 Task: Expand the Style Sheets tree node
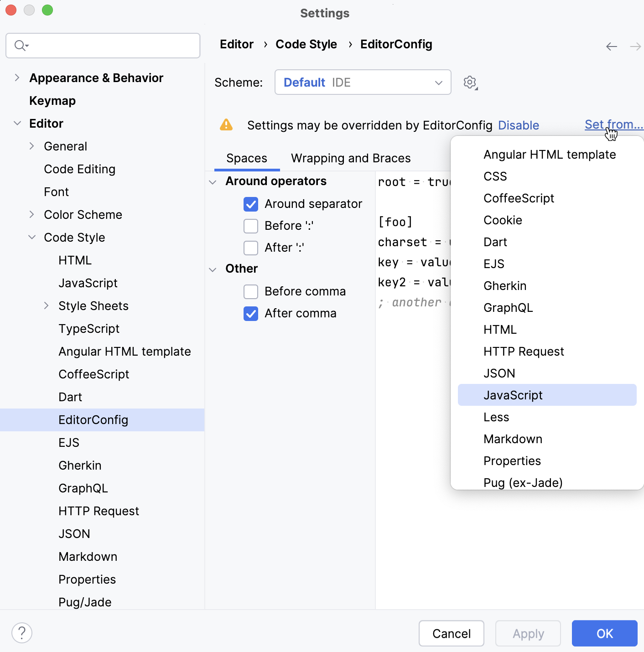pyautogui.click(x=46, y=306)
